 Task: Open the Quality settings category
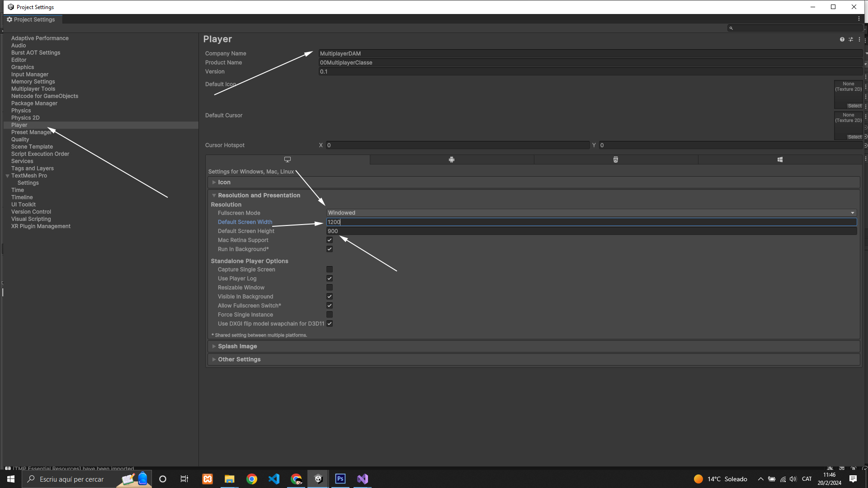(20, 140)
